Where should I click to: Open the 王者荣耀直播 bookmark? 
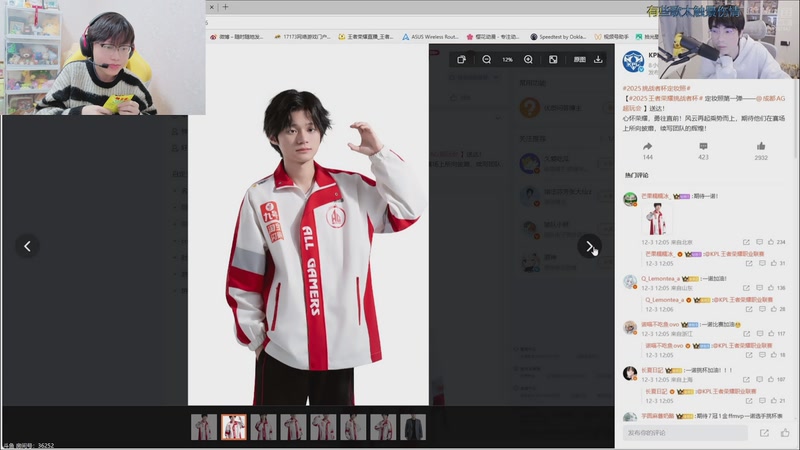(366, 37)
